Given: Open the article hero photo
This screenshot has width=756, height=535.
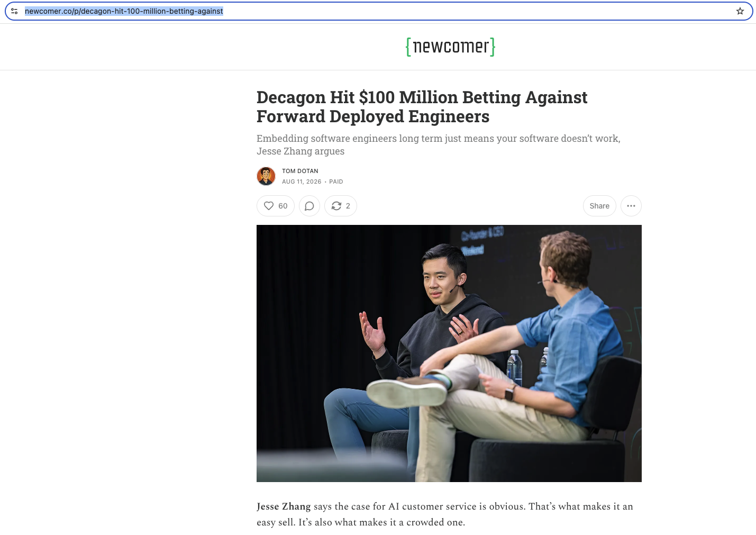Looking at the screenshot, I should tap(449, 353).
